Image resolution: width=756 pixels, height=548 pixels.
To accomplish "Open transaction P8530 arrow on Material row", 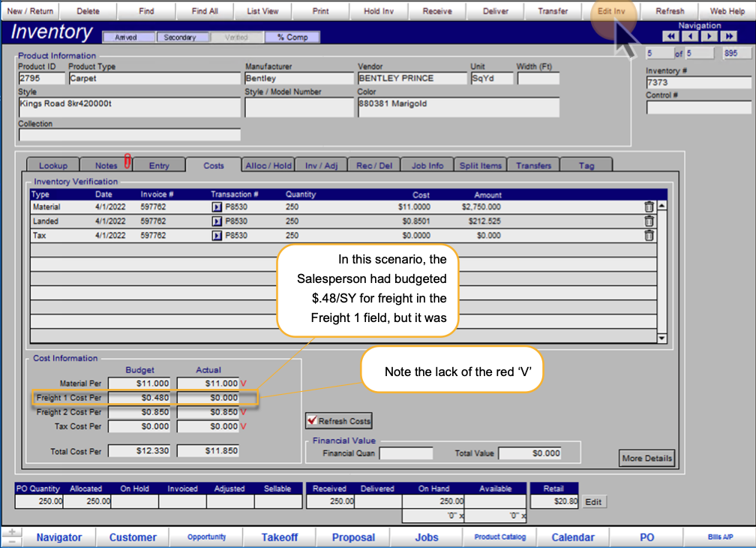I will pyautogui.click(x=217, y=207).
